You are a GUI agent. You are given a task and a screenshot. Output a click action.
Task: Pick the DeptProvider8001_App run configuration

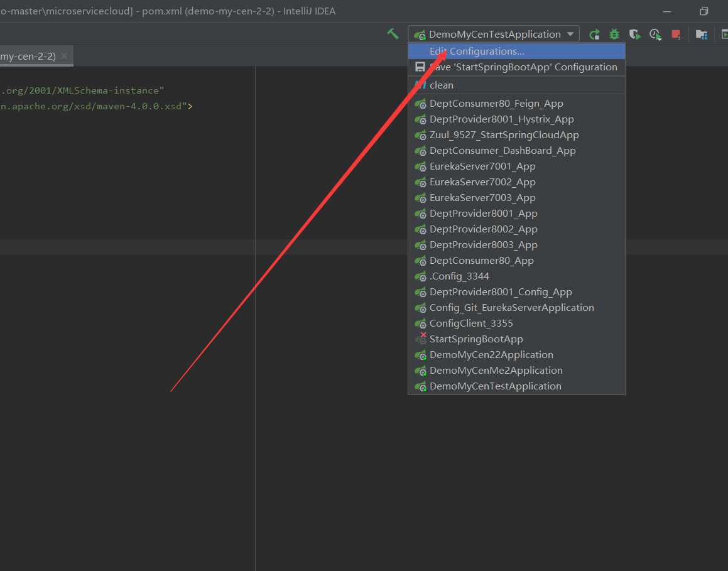[516, 214]
